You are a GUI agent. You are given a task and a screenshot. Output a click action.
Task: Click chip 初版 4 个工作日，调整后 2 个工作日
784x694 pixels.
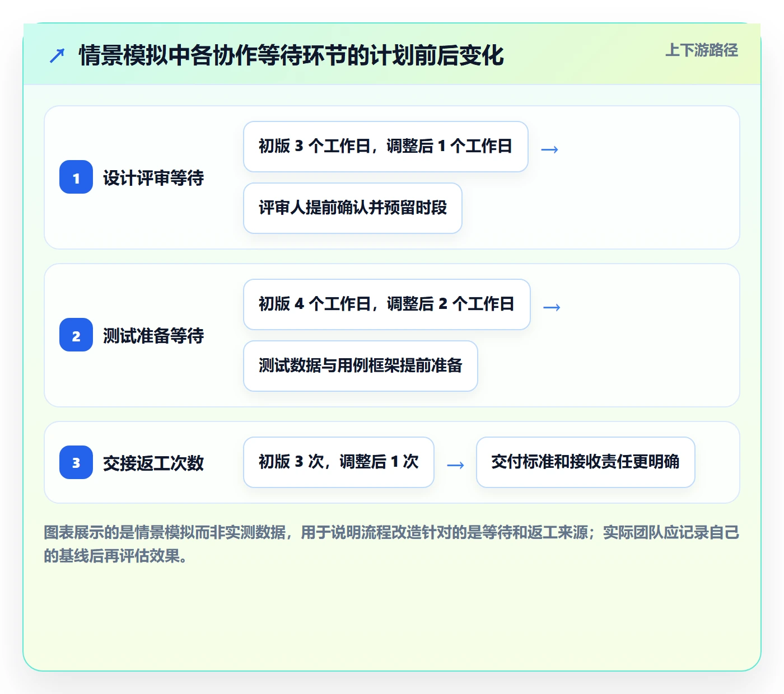click(387, 304)
